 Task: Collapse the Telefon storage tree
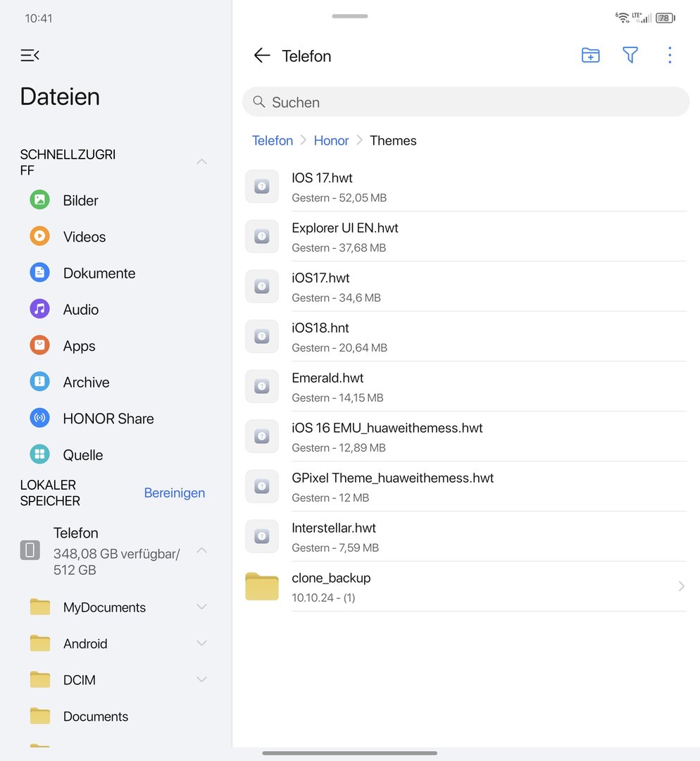(201, 550)
